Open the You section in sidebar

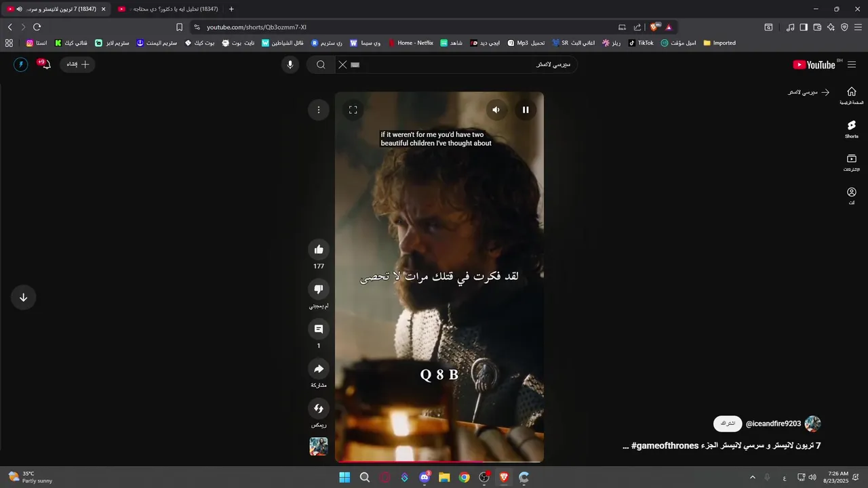coord(852,196)
